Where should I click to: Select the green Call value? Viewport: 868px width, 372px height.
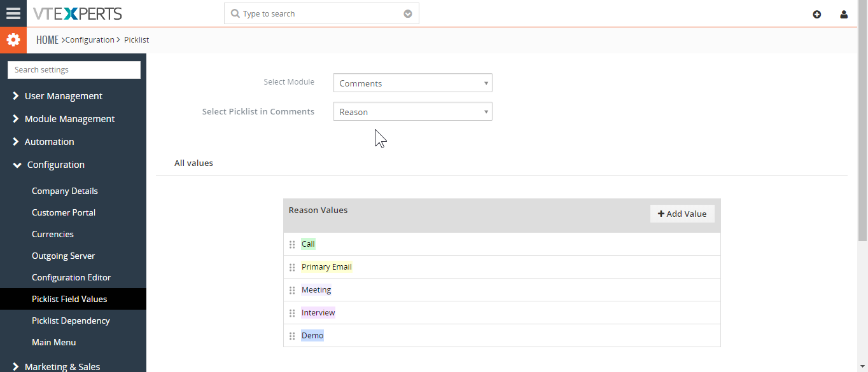pos(308,244)
